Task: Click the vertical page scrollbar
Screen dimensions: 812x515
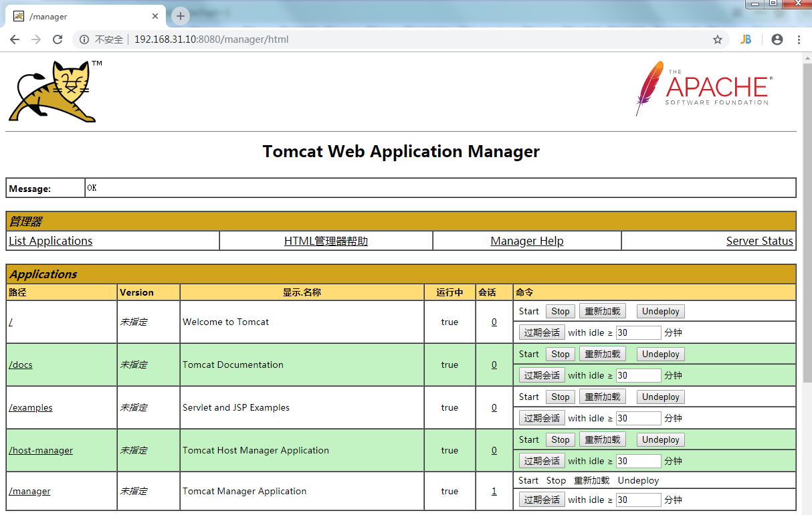Action: pos(807,224)
